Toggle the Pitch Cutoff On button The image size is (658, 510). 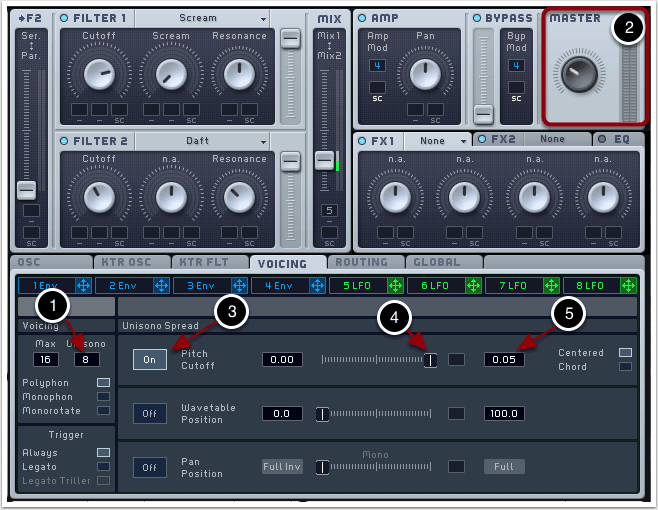(149, 360)
